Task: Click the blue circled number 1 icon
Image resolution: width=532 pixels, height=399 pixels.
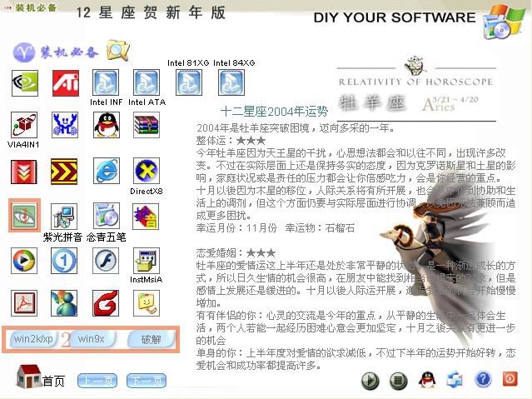Action: [x=64, y=261]
